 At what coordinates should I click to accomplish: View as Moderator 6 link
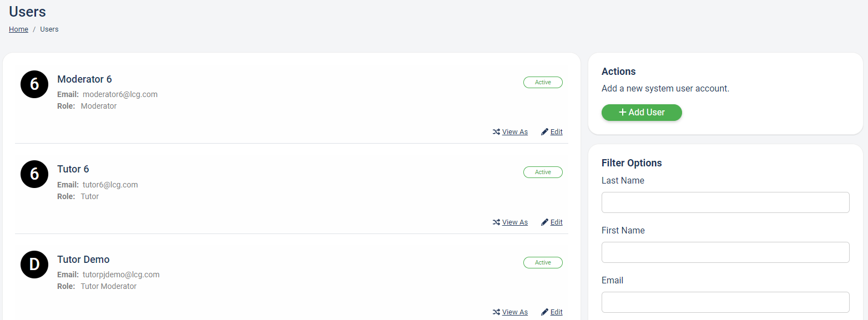(x=515, y=132)
